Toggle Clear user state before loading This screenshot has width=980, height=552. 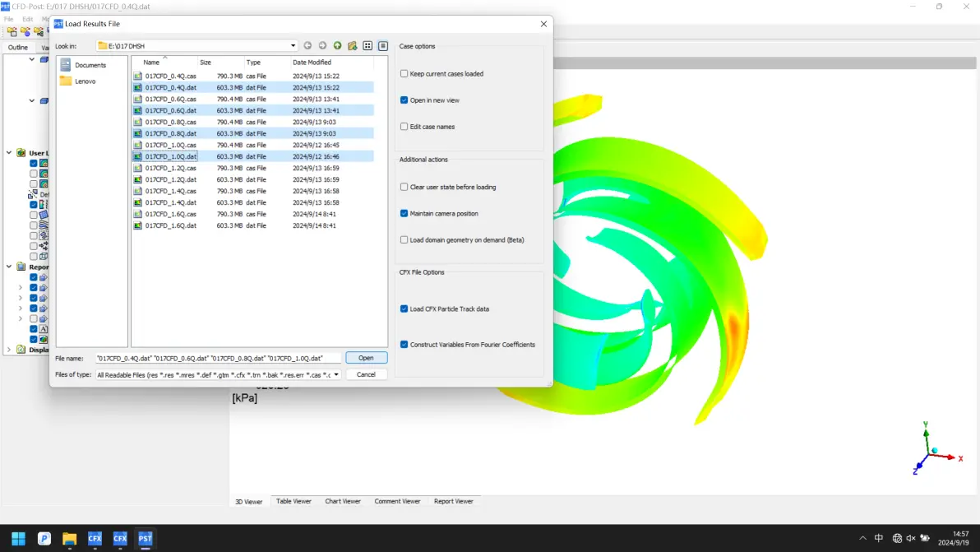(x=404, y=187)
